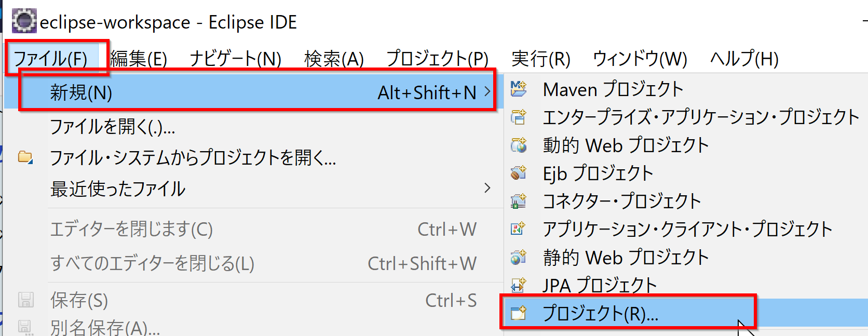Image resolution: width=868 pixels, height=336 pixels.
Task: Choose プロジェクト(R)... from submenu
Action: (x=686, y=313)
